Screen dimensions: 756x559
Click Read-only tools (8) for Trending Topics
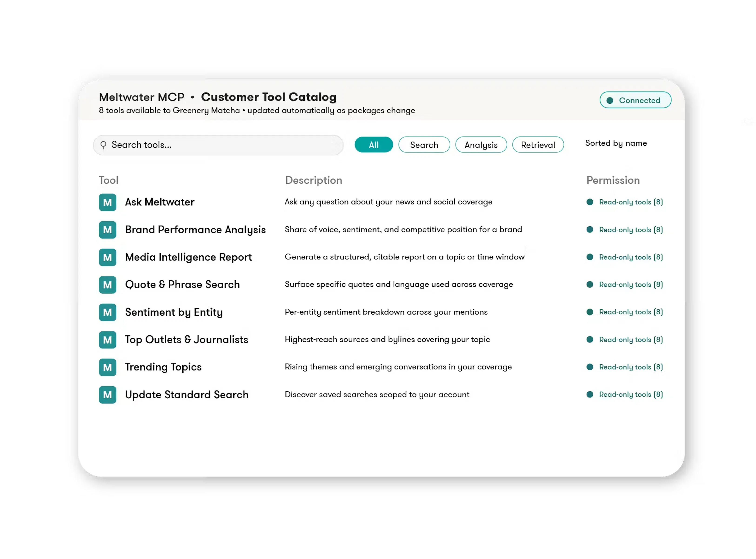tap(631, 367)
